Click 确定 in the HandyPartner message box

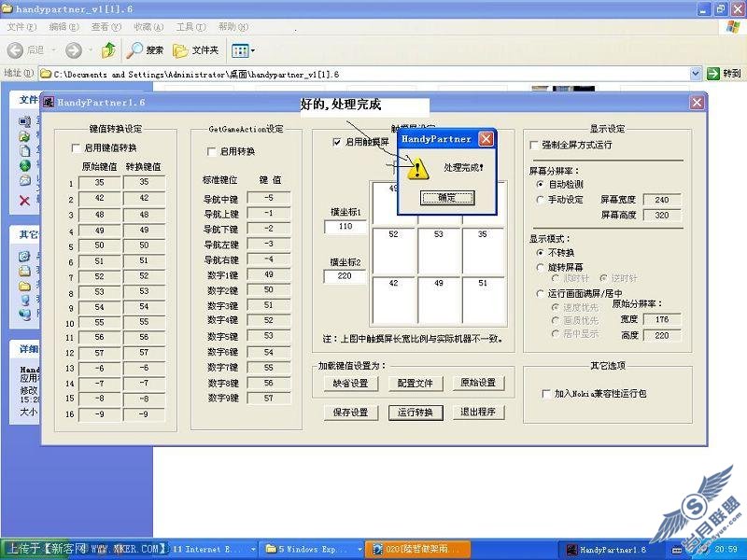coord(447,198)
